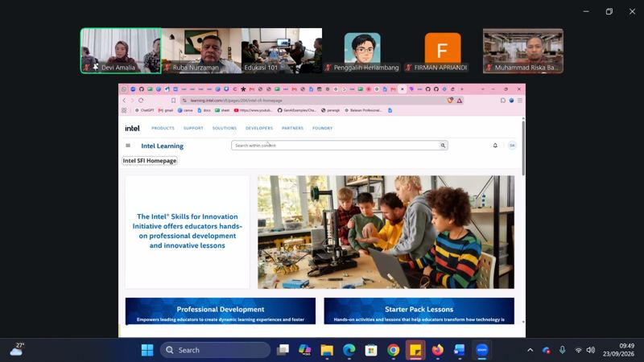Screen dimensions: 644x362
Task: Open Google Chrome from the taskbar
Action: pos(393,350)
